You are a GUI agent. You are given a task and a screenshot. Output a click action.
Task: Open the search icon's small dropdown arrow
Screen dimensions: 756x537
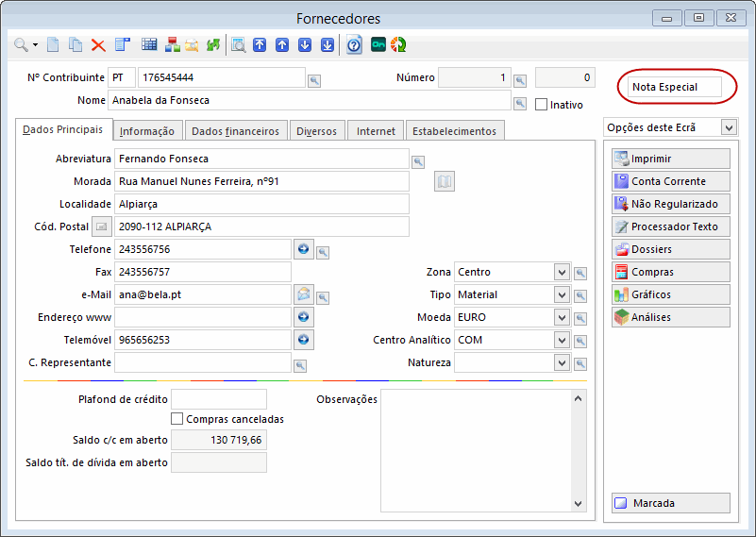(35, 45)
